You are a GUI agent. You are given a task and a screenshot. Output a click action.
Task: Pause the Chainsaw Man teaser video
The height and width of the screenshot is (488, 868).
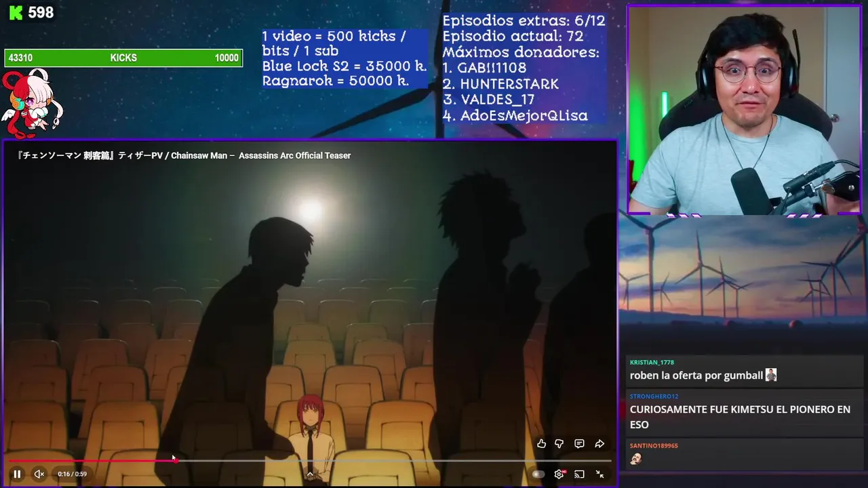pyautogui.click(x=17, y=474)
